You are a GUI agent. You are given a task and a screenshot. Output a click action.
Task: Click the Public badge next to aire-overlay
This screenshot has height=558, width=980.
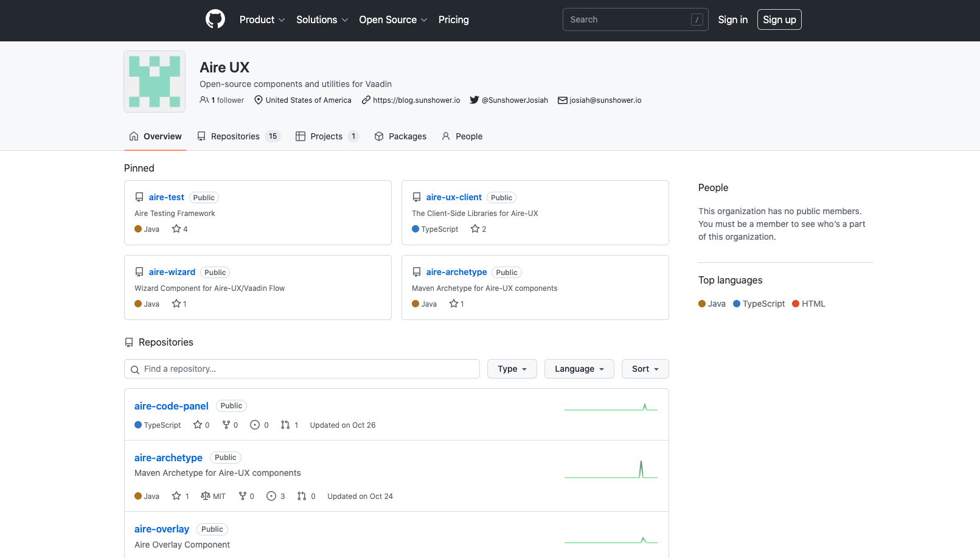(212, 529)
